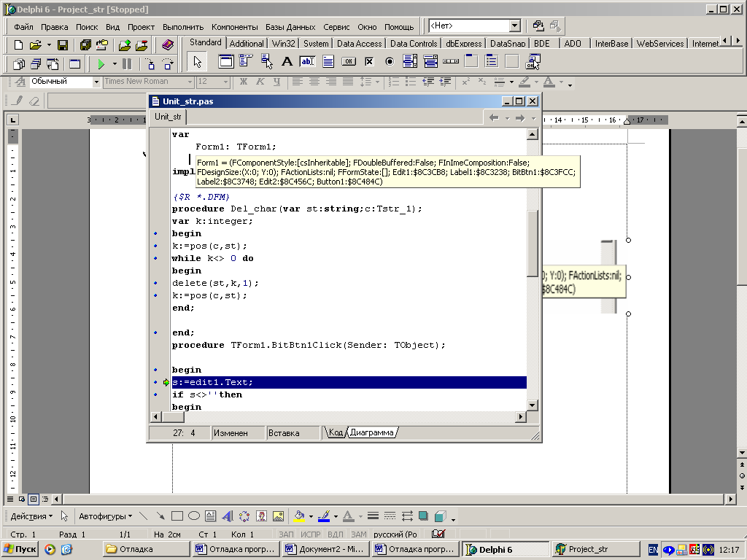Open the desktop layout <Нет> dropdown
Screen dimensions: 747x560
(x=515, y=26)
